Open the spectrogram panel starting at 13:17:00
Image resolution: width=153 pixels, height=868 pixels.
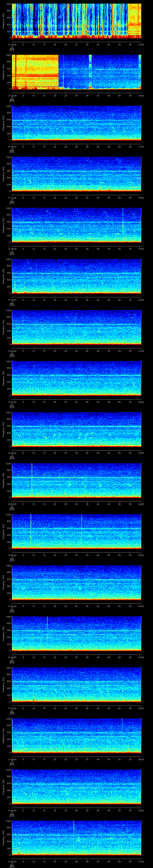coord(77,174)
